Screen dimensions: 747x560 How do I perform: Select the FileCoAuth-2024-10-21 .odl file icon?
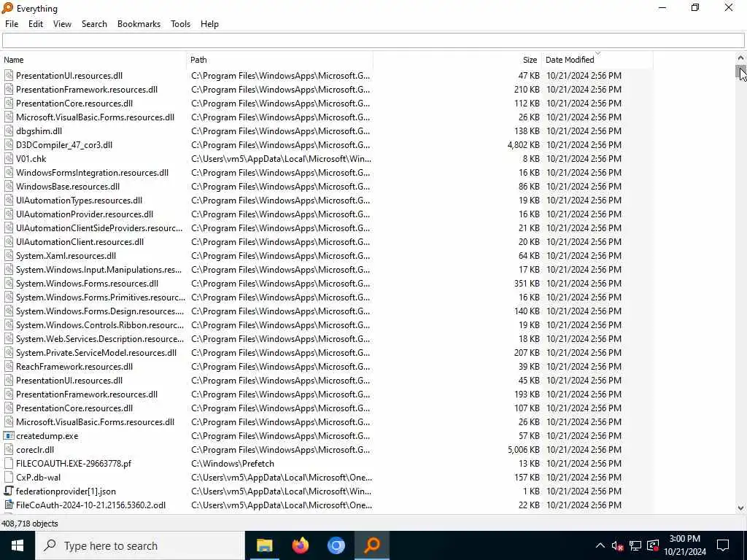(9, 505)
